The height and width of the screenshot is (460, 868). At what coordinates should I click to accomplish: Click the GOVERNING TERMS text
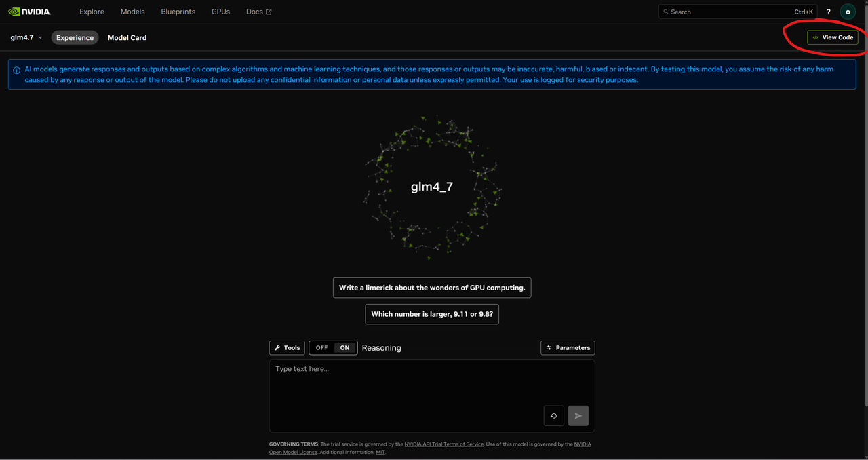[x=294, y=444]
